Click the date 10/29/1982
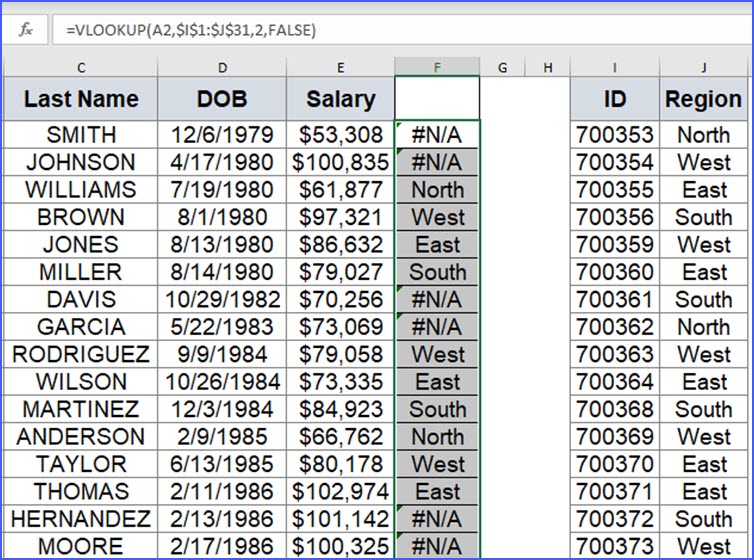This screenshot has height=560, width=754. (222, 299)
